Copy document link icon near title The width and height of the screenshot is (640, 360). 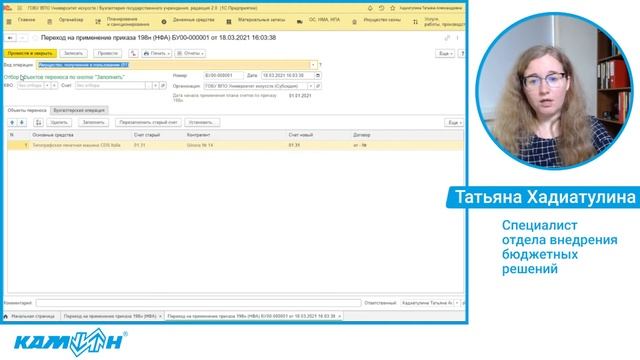447,38
